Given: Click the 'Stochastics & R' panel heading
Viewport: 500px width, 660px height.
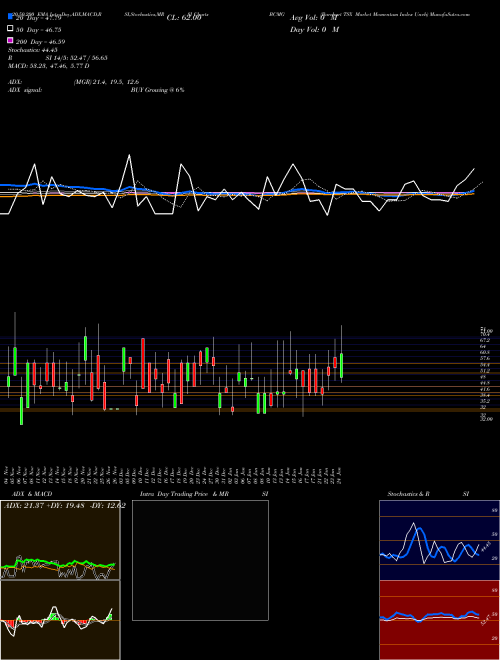Looking at the screenshot, I should point(409,494).
